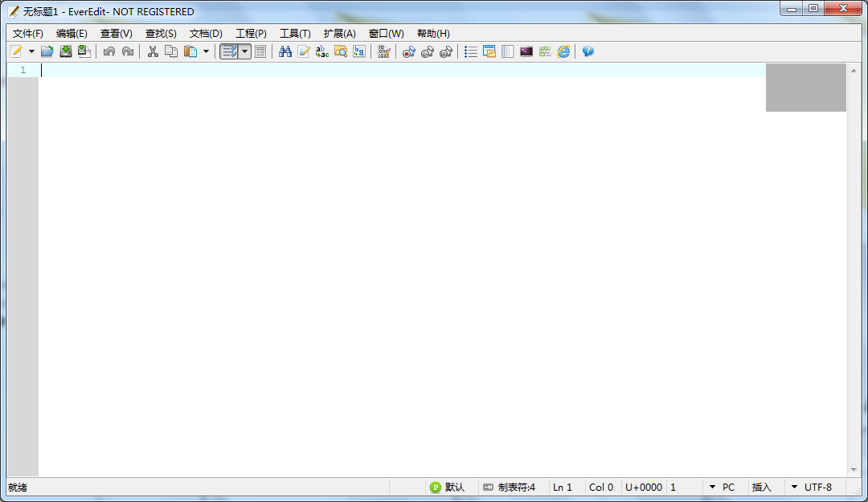Click the gray minimap viewport thumbnail
Viewport: 868px width, 502px height.
pos(806,88)
